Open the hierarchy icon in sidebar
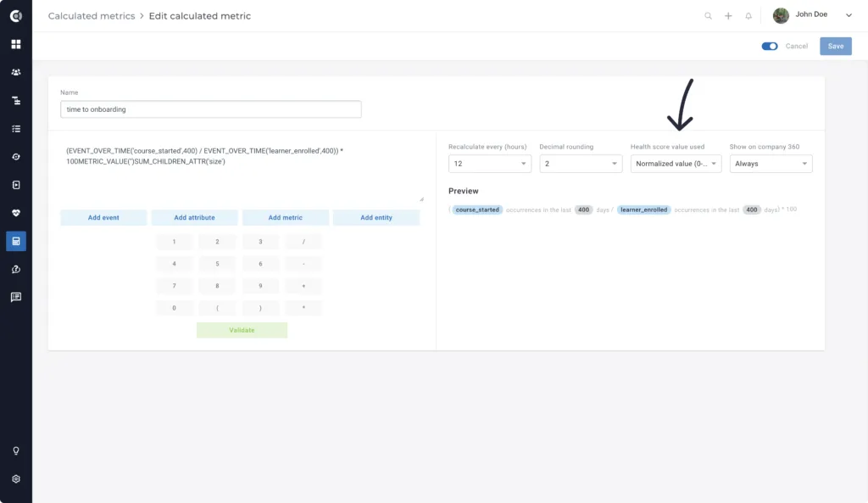Viewport: 868px width, 503px height. 16,100
